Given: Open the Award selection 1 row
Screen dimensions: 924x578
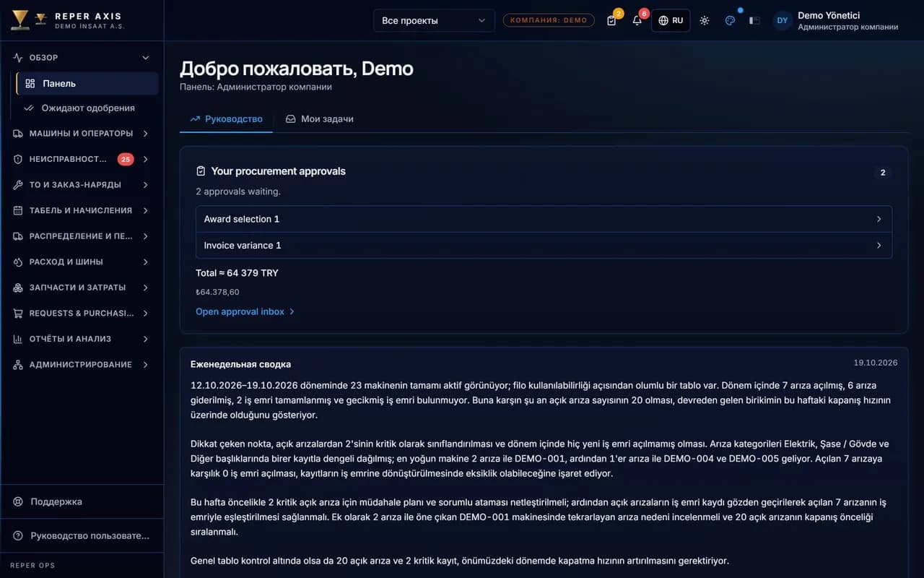Looking at the screenshot, I should [544, 219].
